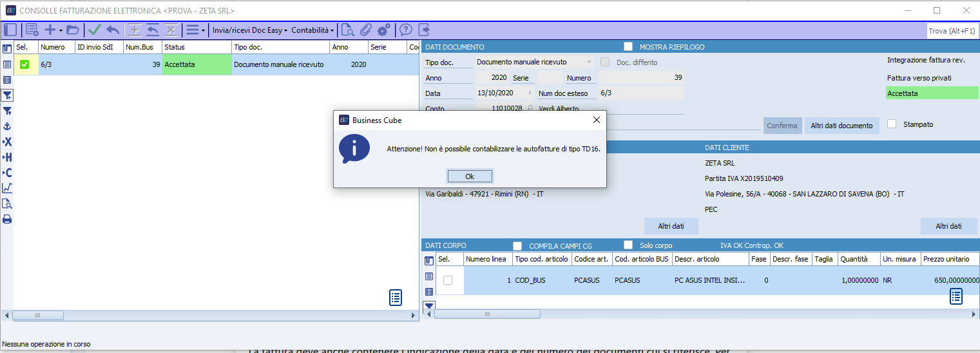Viewport: 980px width, 353px height.
Task: Click the paperclip attachments icon
Action: pyautogui.click(x=366, y=30)
